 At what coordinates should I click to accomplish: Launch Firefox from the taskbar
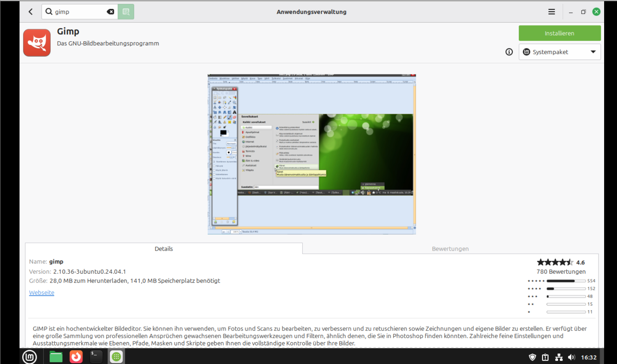[76, 357]
